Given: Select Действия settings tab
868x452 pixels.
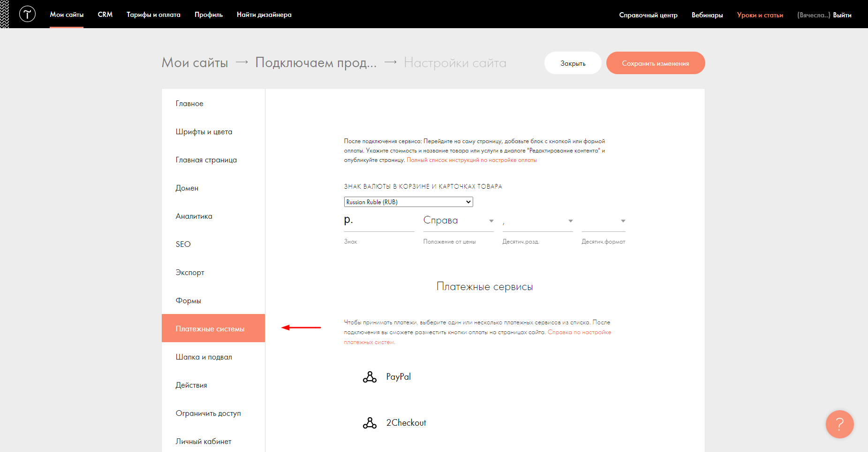Looking at the screenshot, I should [213, 385].
